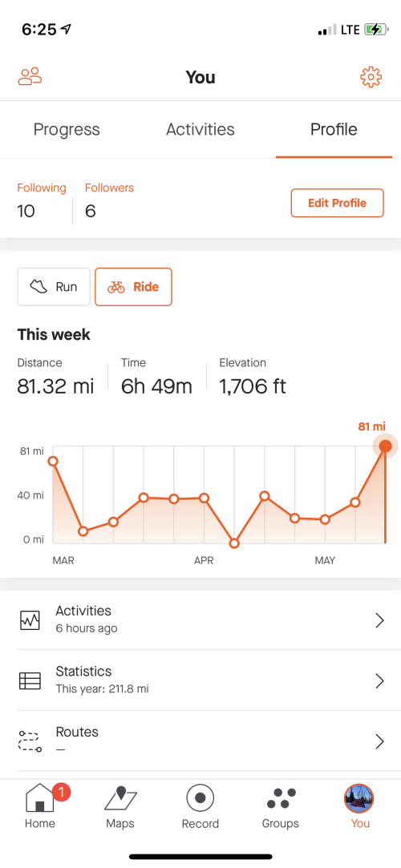This screenshot has height=868, width=401.
Task: Open the find friends people icon
Action: coord(30,76)
